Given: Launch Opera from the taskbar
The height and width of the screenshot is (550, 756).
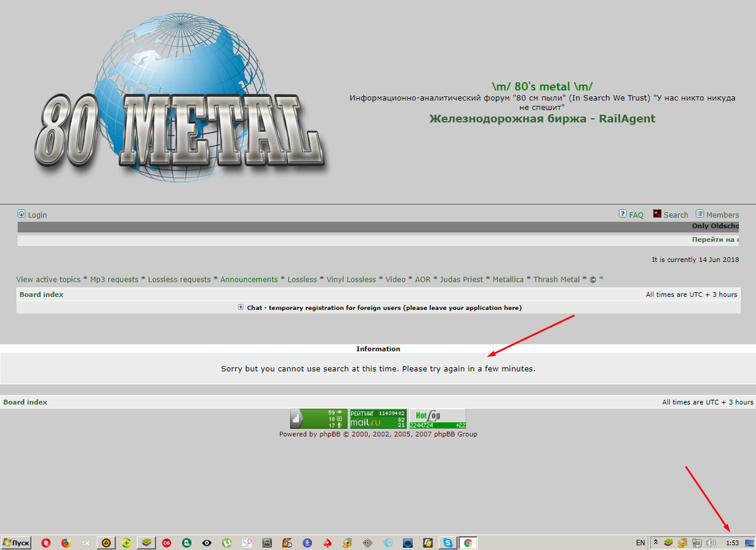Looking at the screenshot, I should pos(46,542).
